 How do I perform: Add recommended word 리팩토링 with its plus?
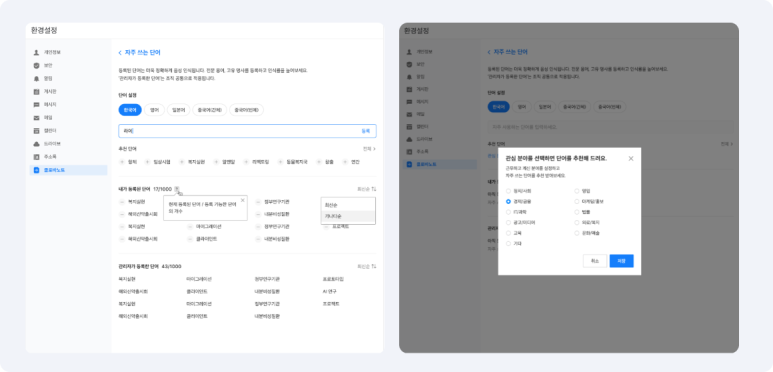tap(245, 162)
